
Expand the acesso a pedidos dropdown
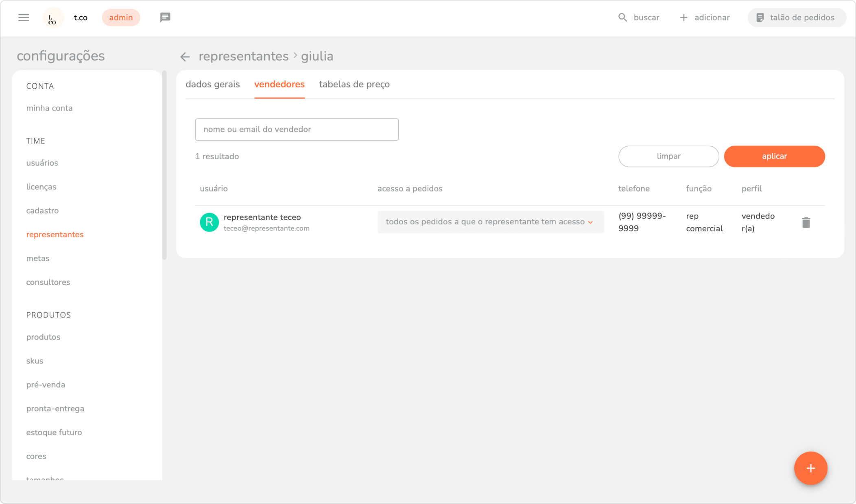pos(490,222)
